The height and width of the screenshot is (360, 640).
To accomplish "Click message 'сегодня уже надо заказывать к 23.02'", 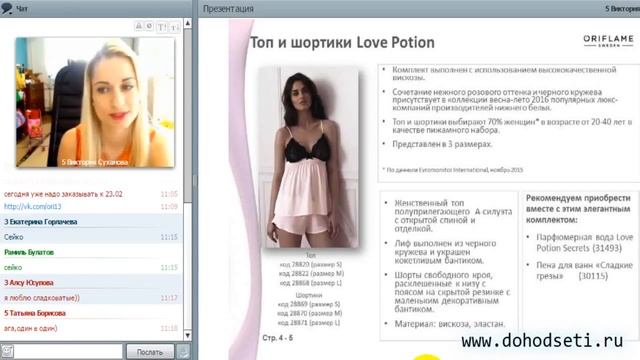I will click(x=63, y=194).
